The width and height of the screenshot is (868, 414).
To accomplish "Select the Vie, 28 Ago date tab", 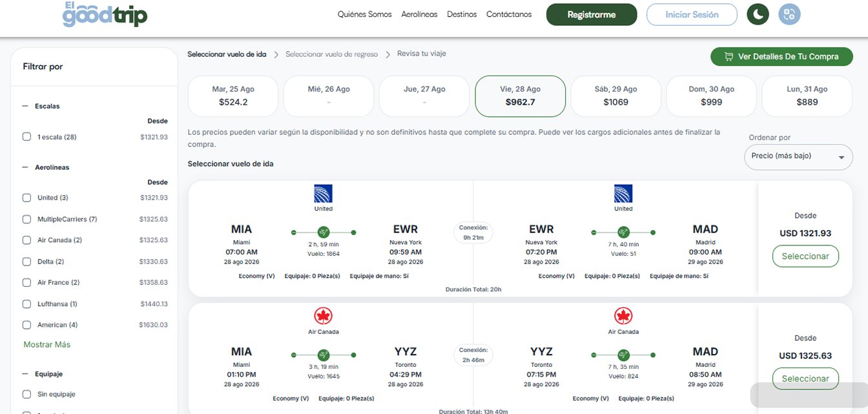I will [520, 96].
